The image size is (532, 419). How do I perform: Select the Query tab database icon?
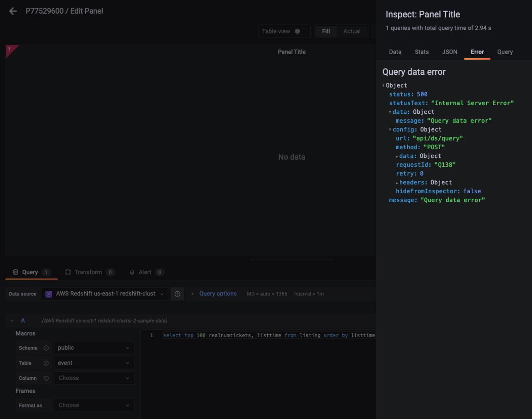coord(15,272)
